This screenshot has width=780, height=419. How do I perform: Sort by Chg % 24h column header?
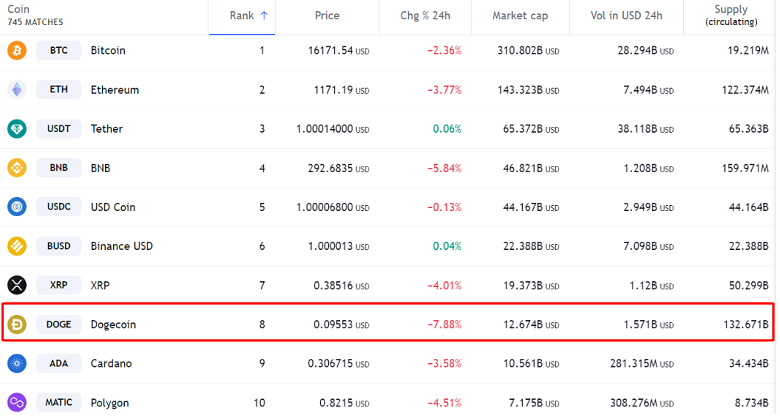click(427, 16)
